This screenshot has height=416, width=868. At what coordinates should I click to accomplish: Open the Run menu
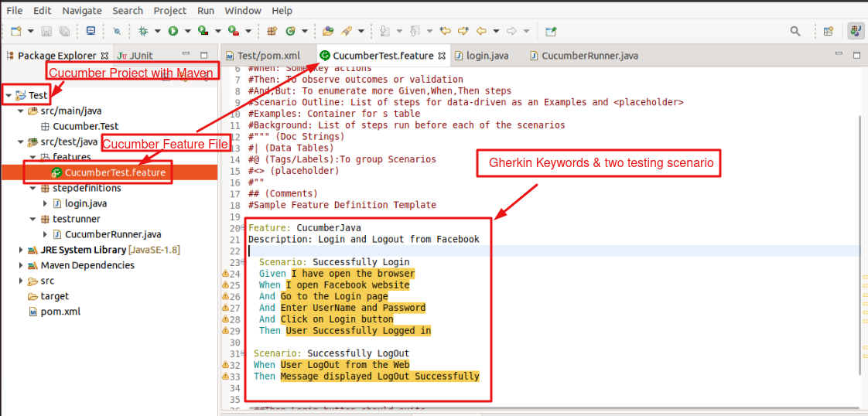tap(206, 11)
